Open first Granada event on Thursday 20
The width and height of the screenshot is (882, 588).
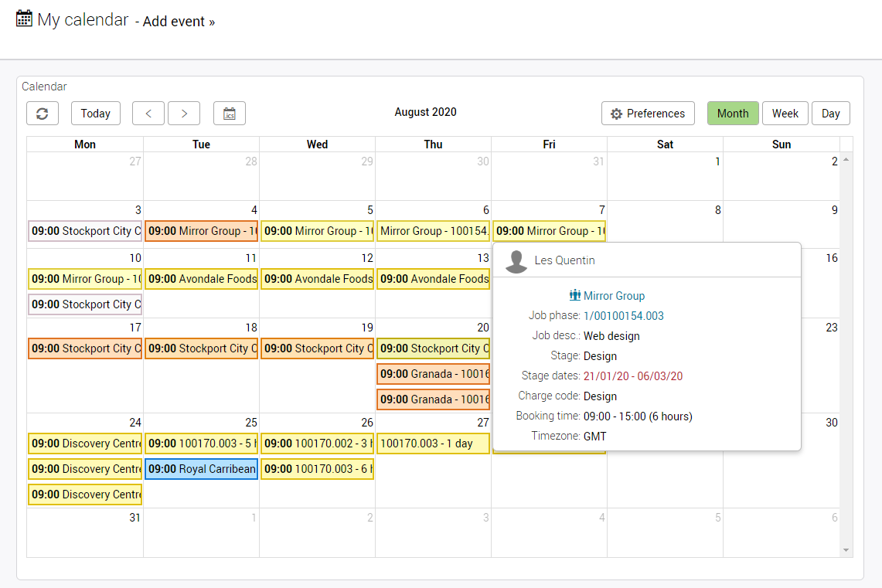[433, 374]
